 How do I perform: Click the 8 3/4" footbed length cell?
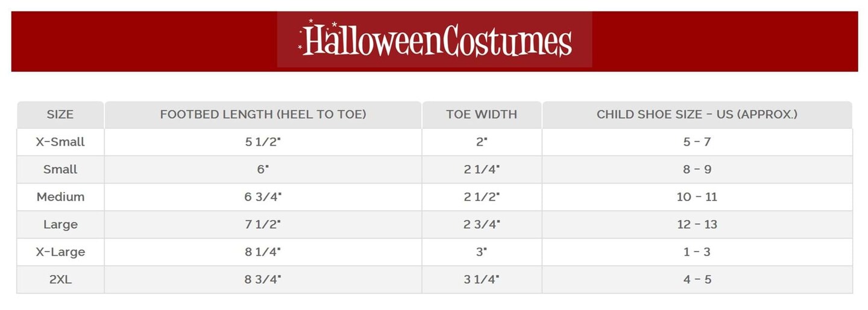click(263, 279)
